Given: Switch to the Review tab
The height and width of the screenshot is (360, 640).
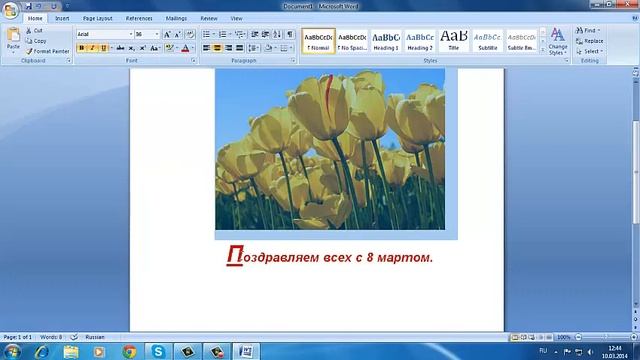Looking at the screenshot, I should tap(209, 18).
